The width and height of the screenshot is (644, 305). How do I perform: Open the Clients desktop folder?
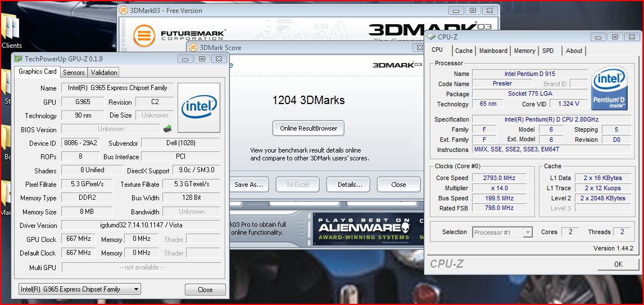tap(11, 31)
